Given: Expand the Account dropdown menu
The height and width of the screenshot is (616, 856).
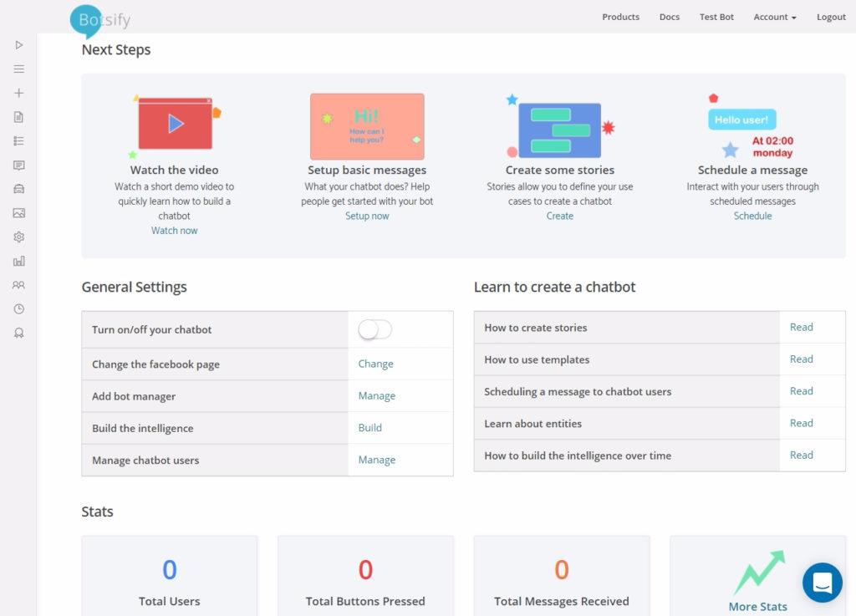Looking at the screenshot, I should pyautogui.click(x=774, y=17).
